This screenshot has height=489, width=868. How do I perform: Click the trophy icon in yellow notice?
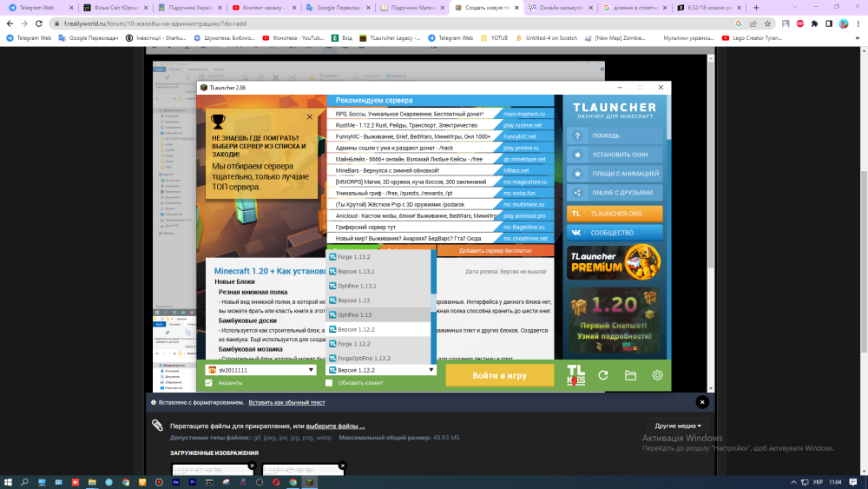(218, 121)
